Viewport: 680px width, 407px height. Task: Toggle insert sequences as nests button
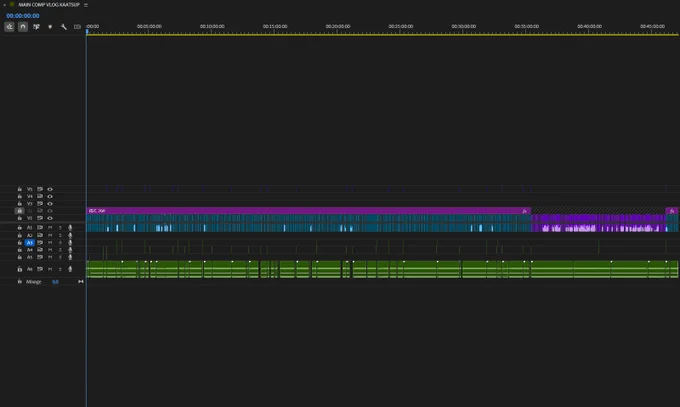(9, 27)
